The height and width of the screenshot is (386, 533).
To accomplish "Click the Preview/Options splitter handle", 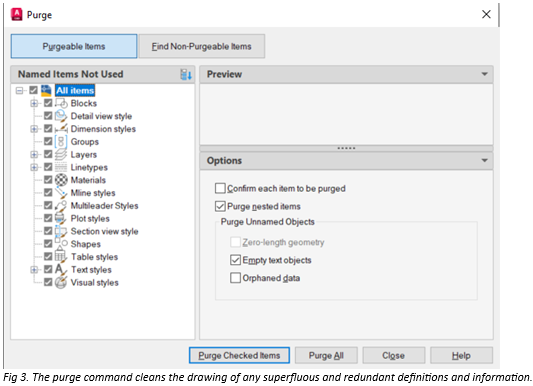I will click(x=346, y=148).
